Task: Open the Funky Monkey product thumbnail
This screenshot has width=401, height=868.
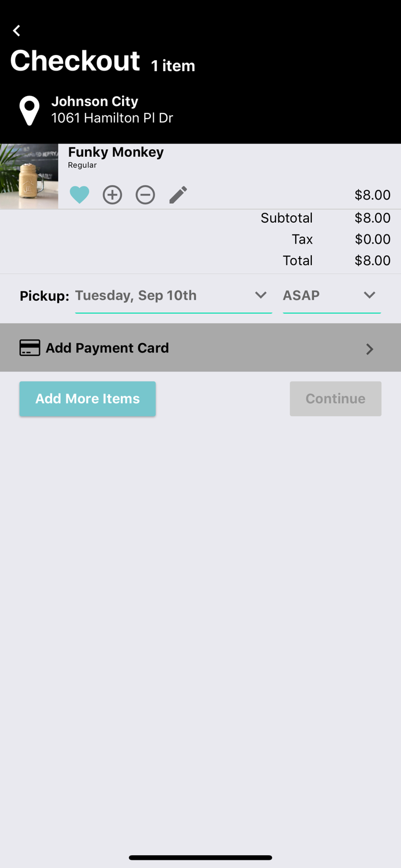Action: [x=29, y=176]
